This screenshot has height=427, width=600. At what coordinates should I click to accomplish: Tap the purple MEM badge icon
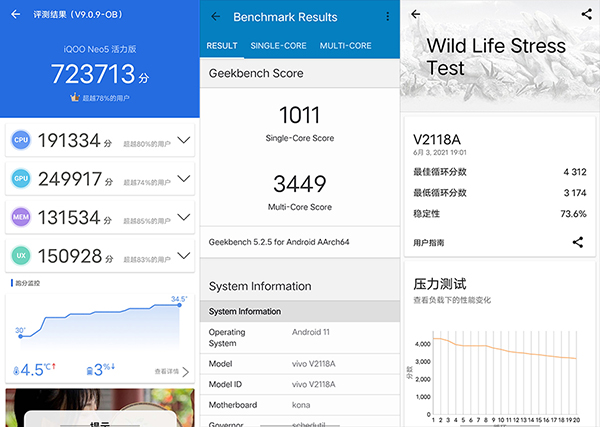click(19, 218)
